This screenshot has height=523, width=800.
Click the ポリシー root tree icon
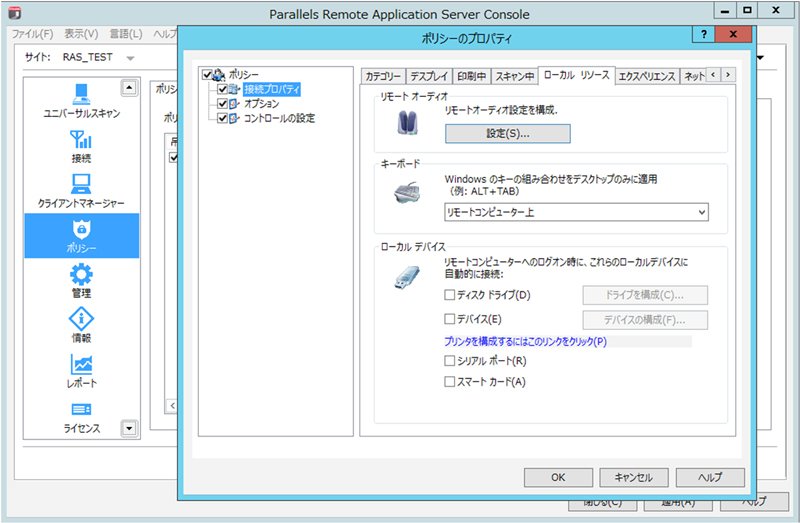pyautogui.click(x=219, y=74)
